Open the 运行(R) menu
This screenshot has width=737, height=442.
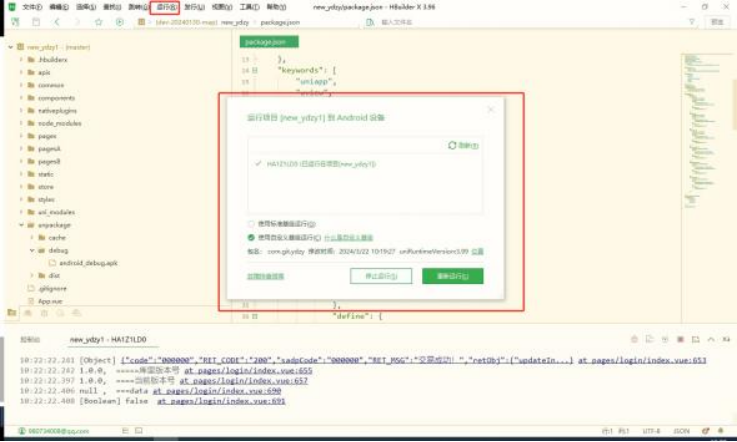tap(164, 6)
